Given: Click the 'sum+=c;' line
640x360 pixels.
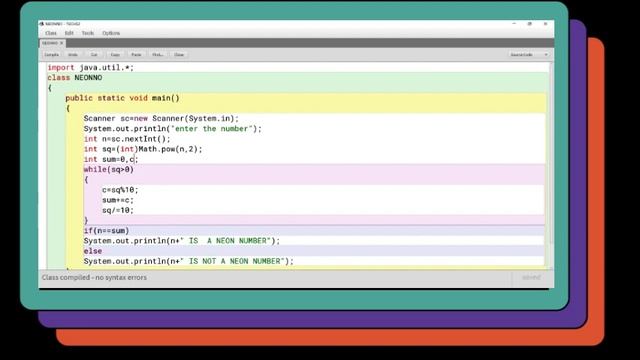Looking at the screenshot, I should pyautogui.click(x=118, y=200).
